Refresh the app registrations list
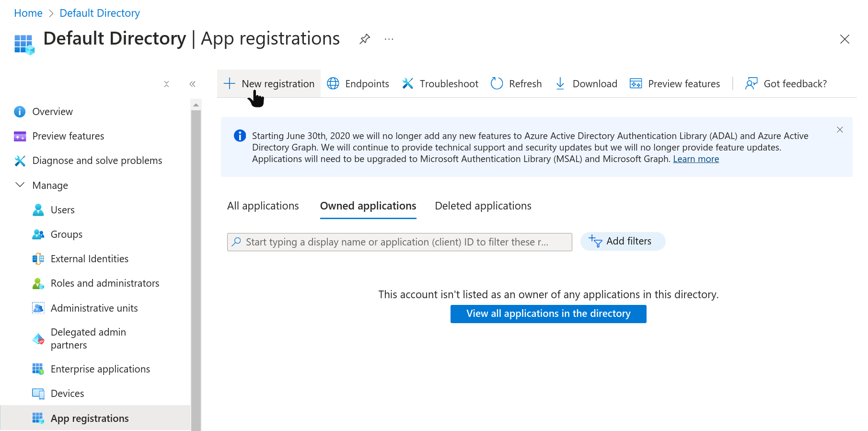The image size is (868, 431). click(516, 83)
